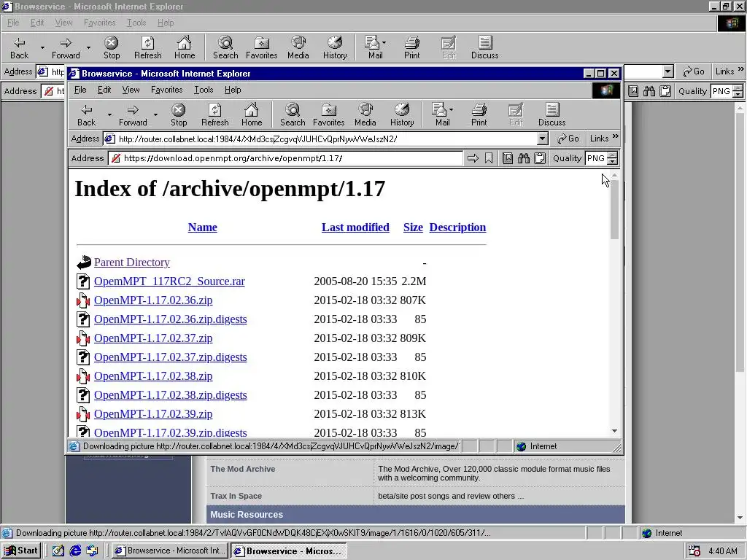The image size is (747, 560).
Task: Click Refresh in the front window toolbar
Action: pos(215,115)
